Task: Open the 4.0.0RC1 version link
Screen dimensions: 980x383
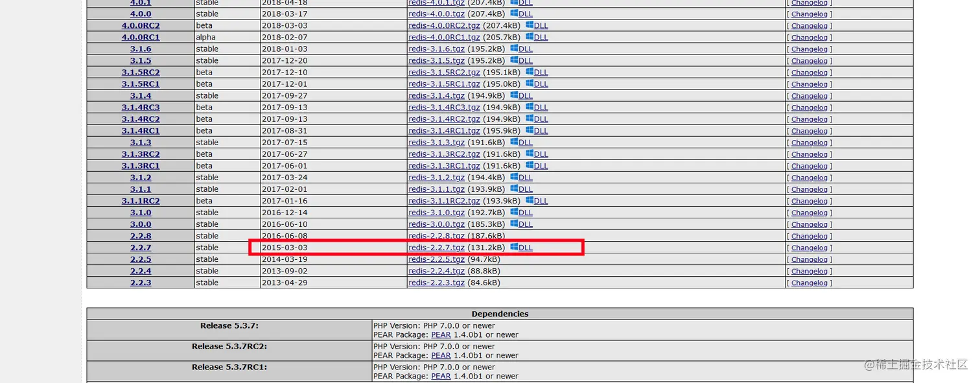Action: click(141, 37)
